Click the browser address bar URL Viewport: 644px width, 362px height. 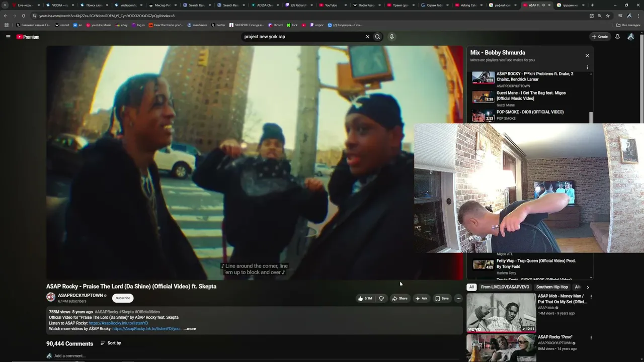click(x=107, y=16)
